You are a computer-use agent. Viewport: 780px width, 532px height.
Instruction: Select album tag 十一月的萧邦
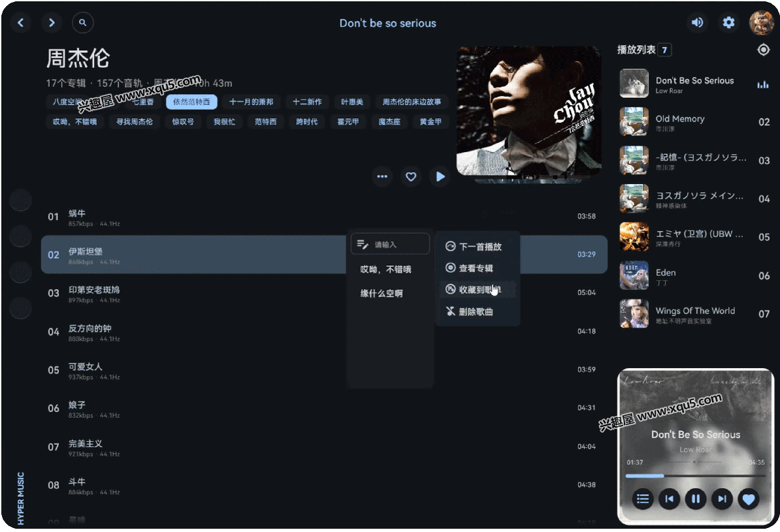click(252, 102)
